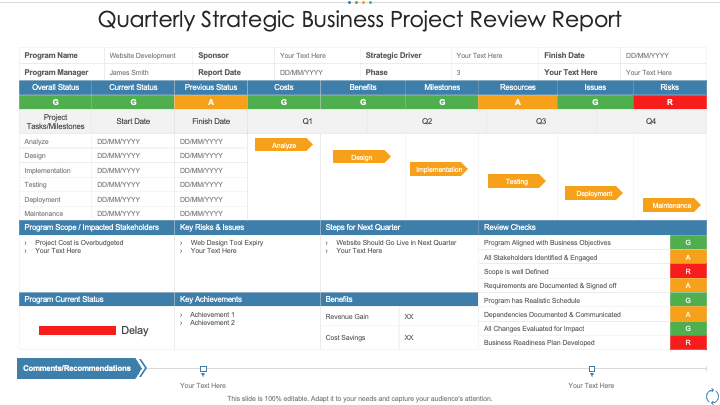
Task: Click the amber Previous Status indicator cell
Action: pyautogui.click(x=211, y=102)
